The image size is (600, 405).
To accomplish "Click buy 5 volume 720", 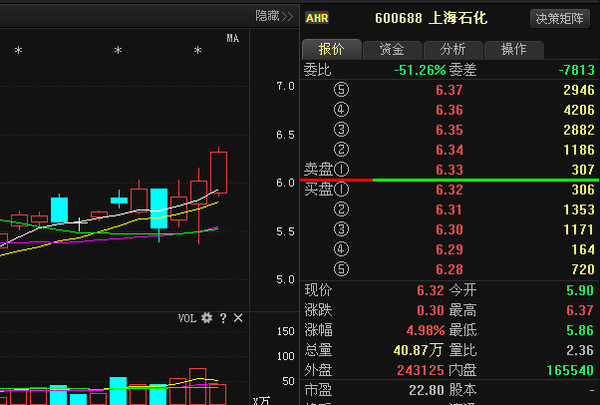I will [x=583, y=269].
